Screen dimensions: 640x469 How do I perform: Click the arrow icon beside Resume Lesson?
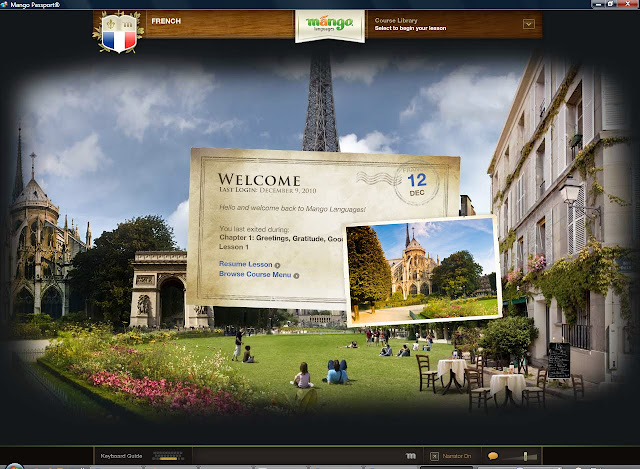277,265
